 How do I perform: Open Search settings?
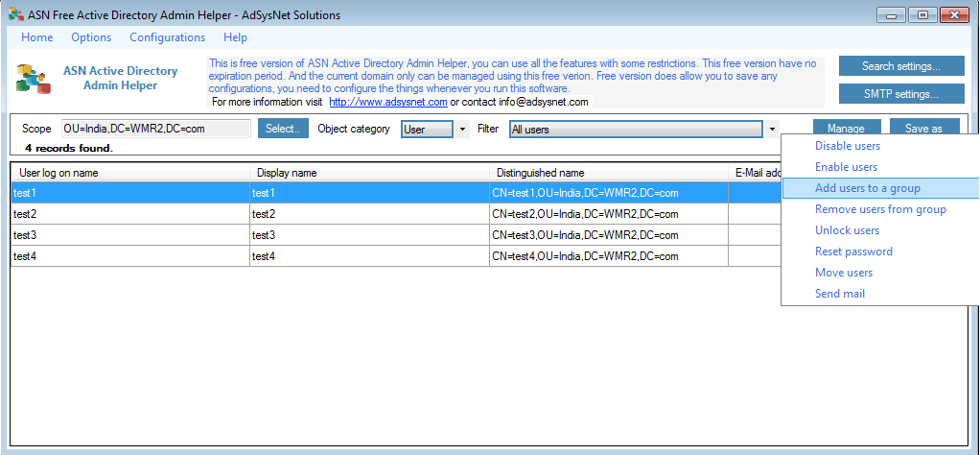(901, 65)
